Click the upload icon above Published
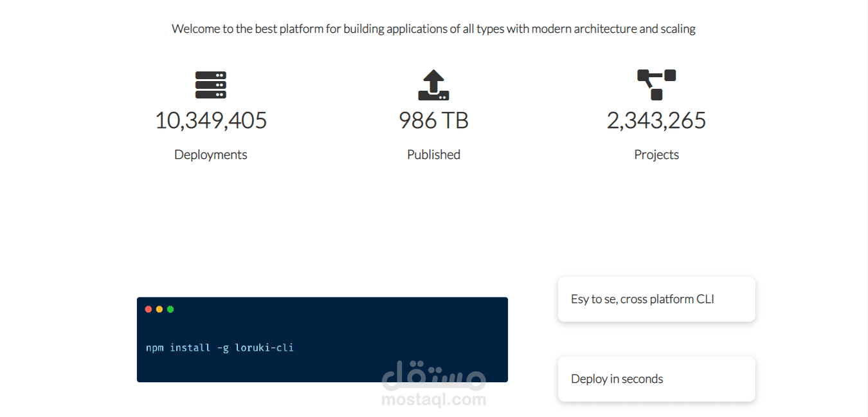Image resolution: width=868 pixels, height=417 pixels. (433, 85)
